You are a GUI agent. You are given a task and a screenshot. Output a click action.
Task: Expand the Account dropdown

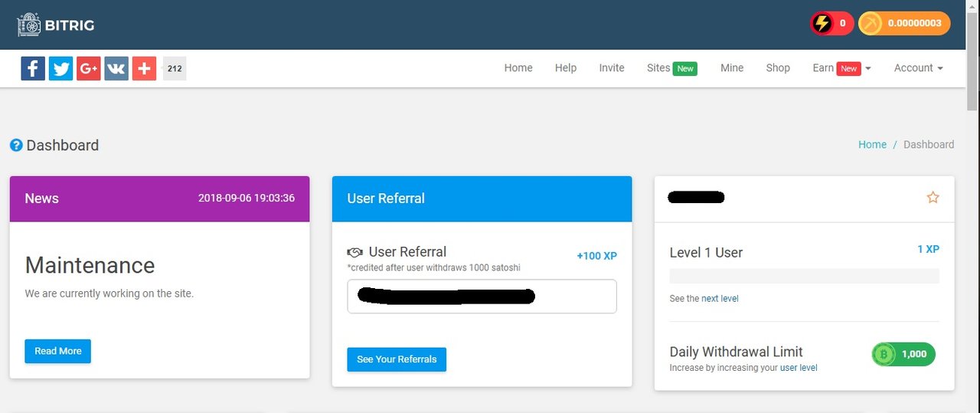(918, 68)
